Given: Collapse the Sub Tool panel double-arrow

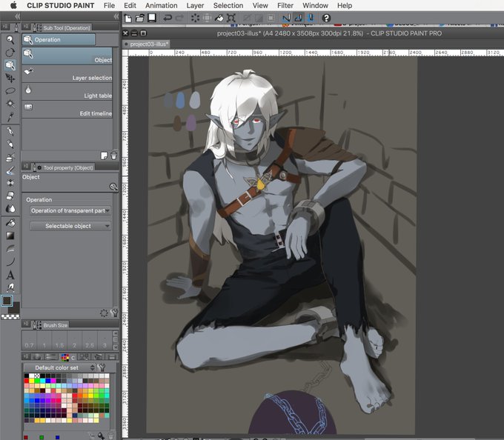Looking at the screenshot, I should point(116,16).
